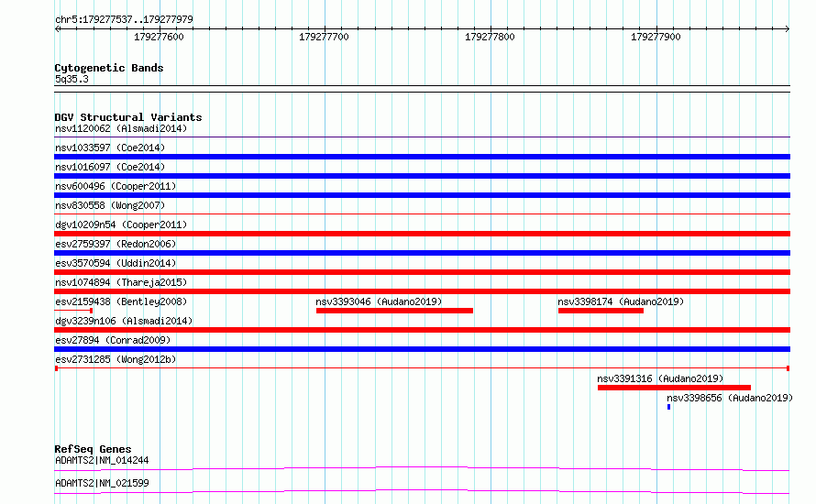Click the chr5:179277537..179277979 region label

pos(124,19)
